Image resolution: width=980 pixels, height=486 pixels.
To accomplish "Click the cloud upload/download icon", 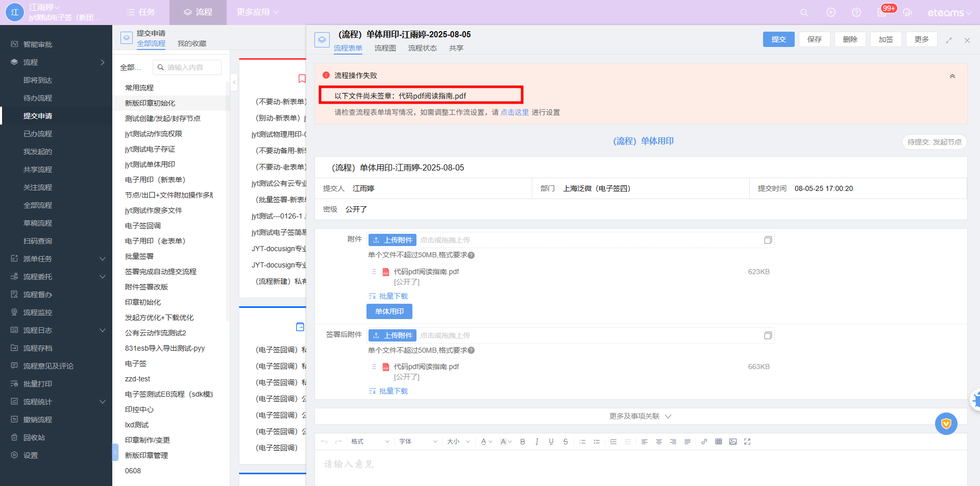I will click(x=907, y=13).
